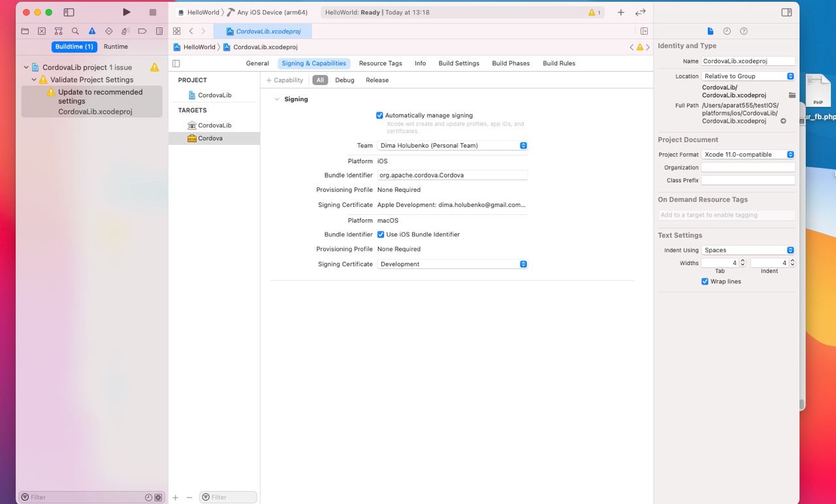Select the Cordova target
The height and width of the screenshot is (504, 836).
214,138
